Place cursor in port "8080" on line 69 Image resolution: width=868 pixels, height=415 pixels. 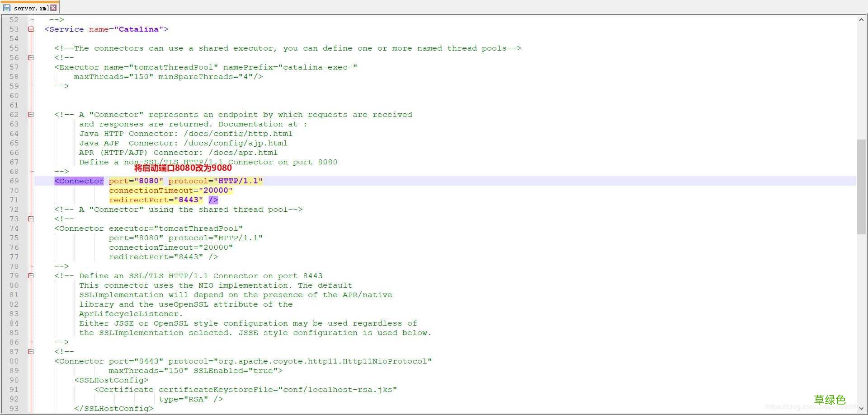[x=149, y=181]
